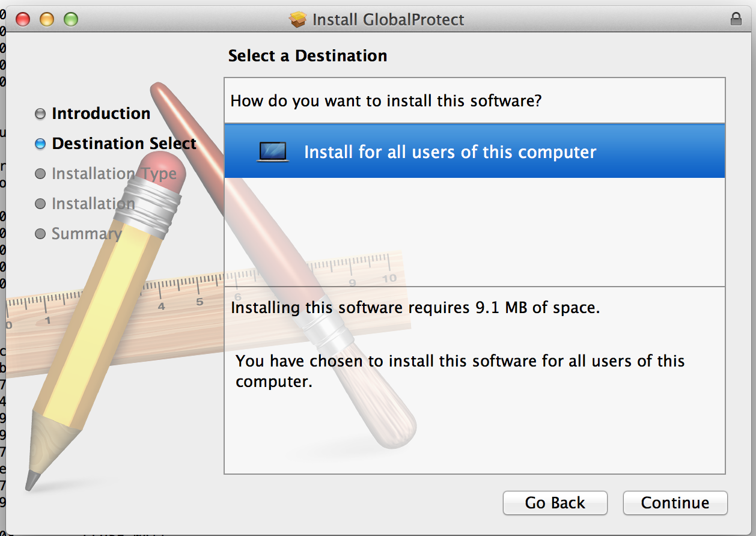The image size is (756, 536).
Task: Close the installer with the red button
Action: pos(23,19)
